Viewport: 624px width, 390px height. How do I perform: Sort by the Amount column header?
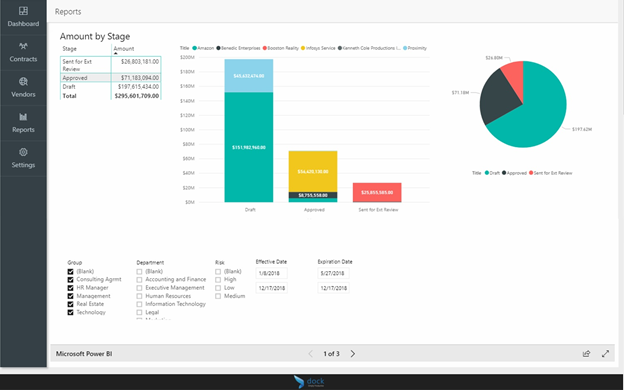[124, 49]
